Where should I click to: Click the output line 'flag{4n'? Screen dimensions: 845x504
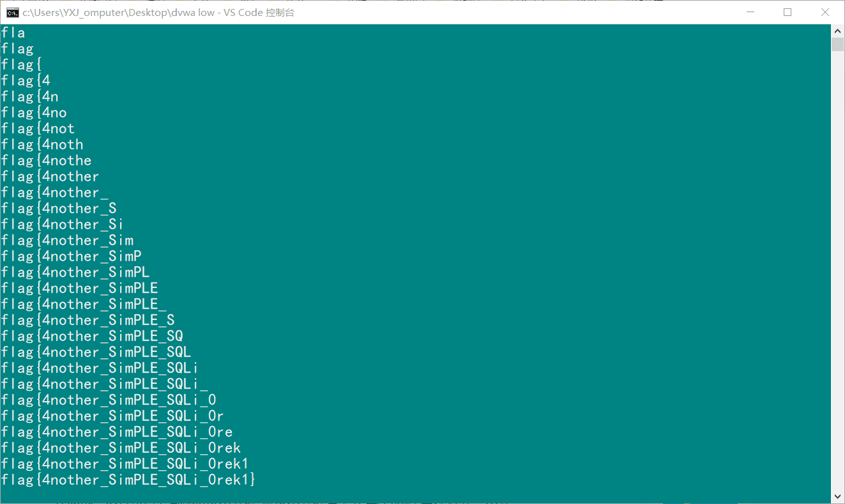tap(29, 96)
